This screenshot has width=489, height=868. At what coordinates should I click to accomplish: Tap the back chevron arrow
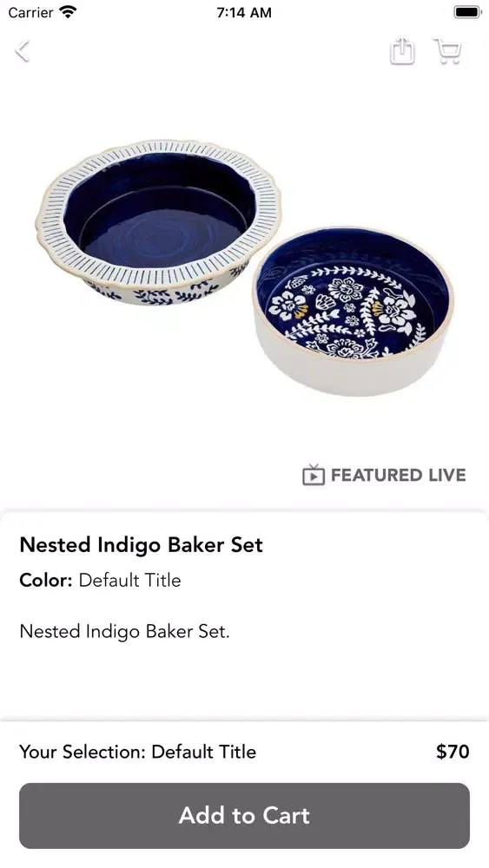point(22,51)
